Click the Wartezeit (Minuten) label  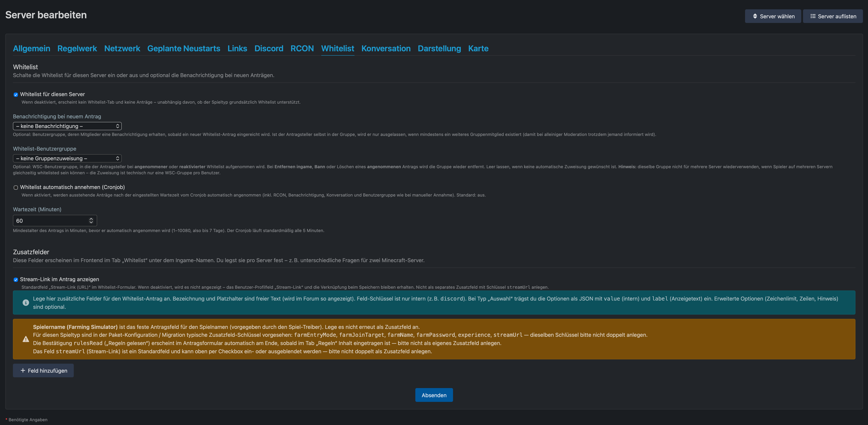[x=37, y=209]
